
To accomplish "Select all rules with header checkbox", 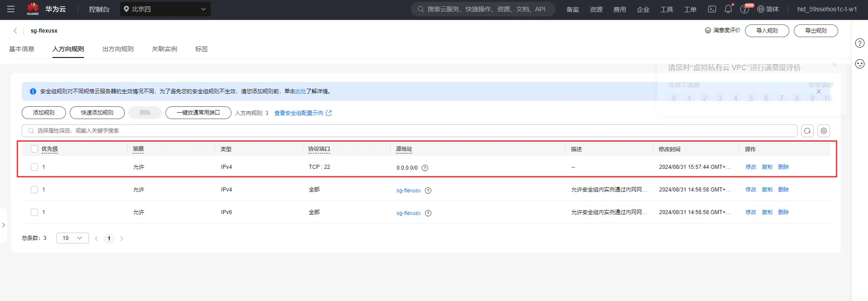I will 34,149.
